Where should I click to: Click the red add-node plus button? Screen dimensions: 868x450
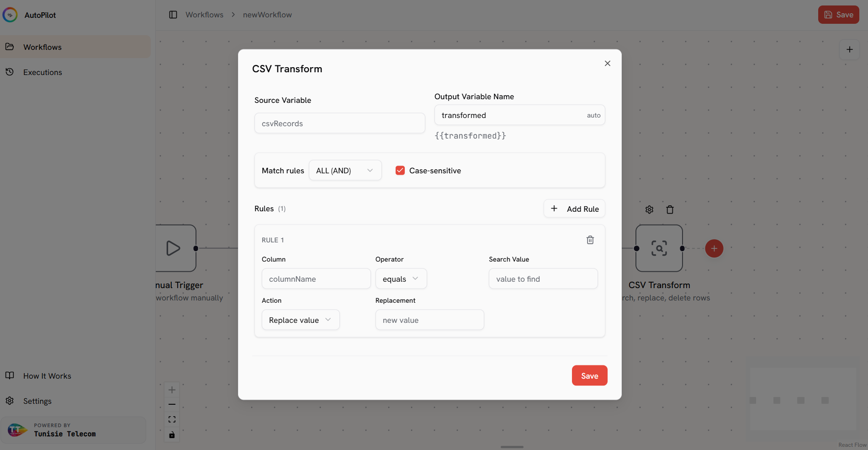click(x=714, y=248)
